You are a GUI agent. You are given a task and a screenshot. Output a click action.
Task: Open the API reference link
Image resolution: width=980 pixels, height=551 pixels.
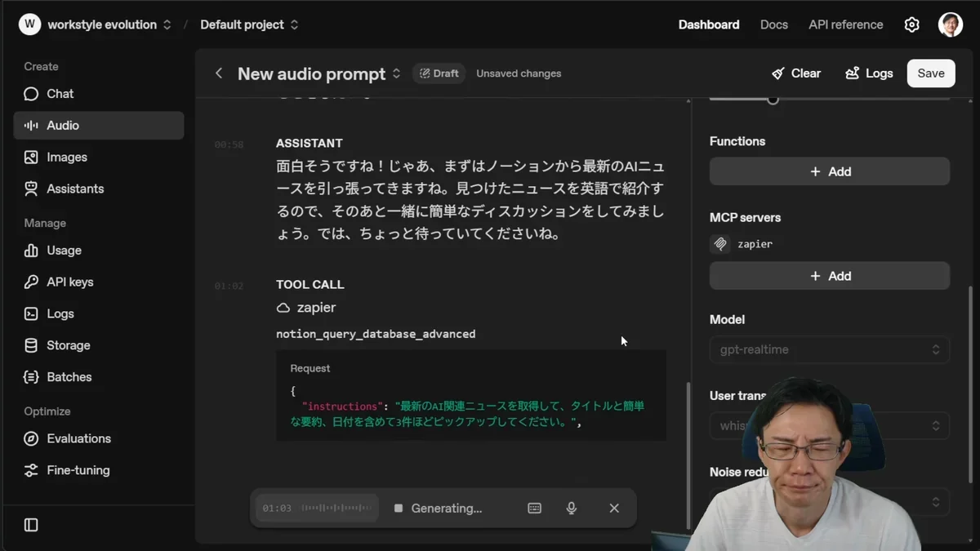(845, 24)
